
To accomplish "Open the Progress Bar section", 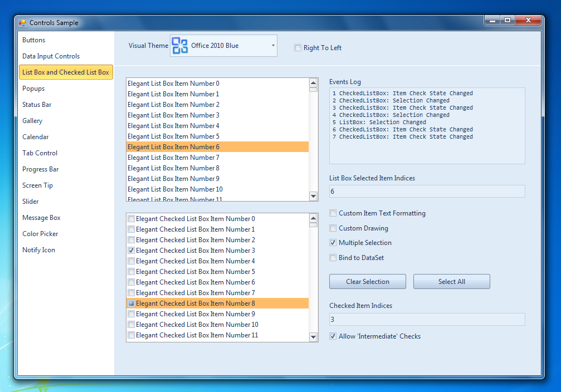I will coord(41,169).
